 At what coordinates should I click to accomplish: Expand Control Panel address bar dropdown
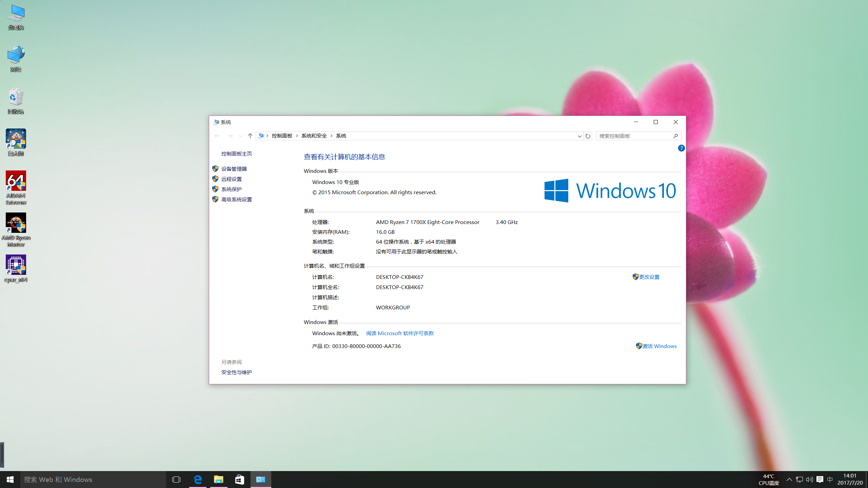(x=579, y=136)
